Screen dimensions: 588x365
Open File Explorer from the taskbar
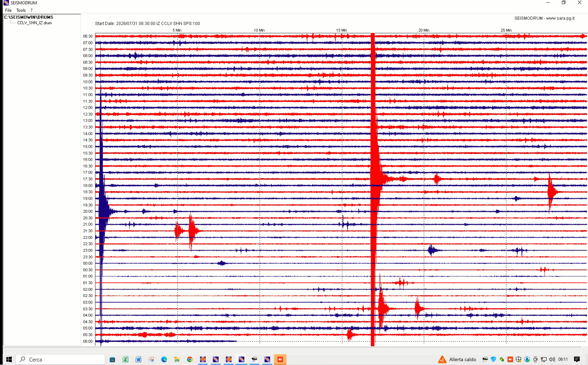(x=177, y=360)
